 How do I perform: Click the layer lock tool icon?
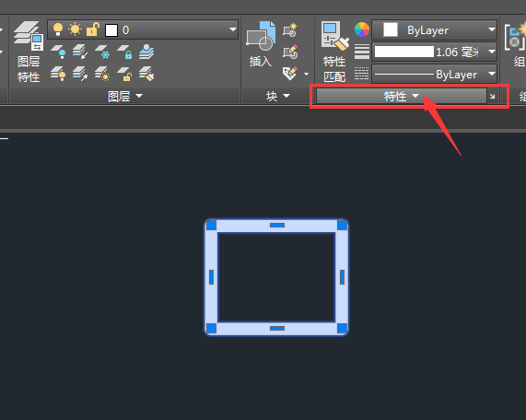pos(124,52)
